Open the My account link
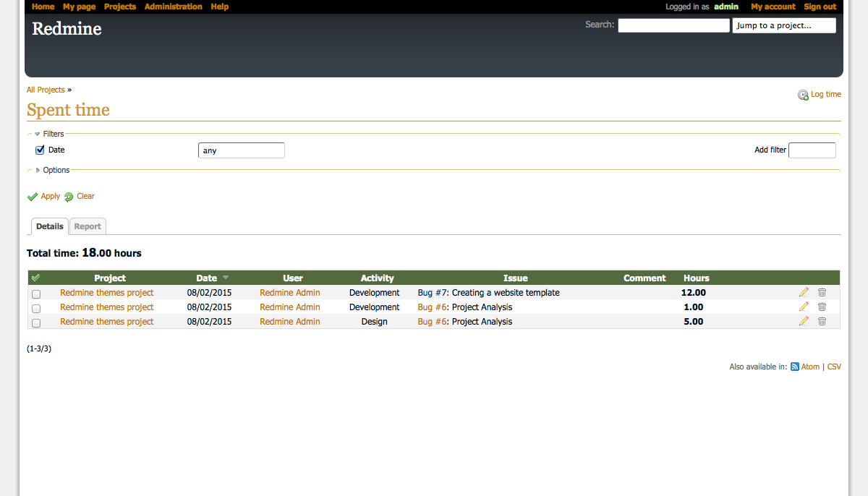Viewport: 868px width, 496px height. coord(773,7)
